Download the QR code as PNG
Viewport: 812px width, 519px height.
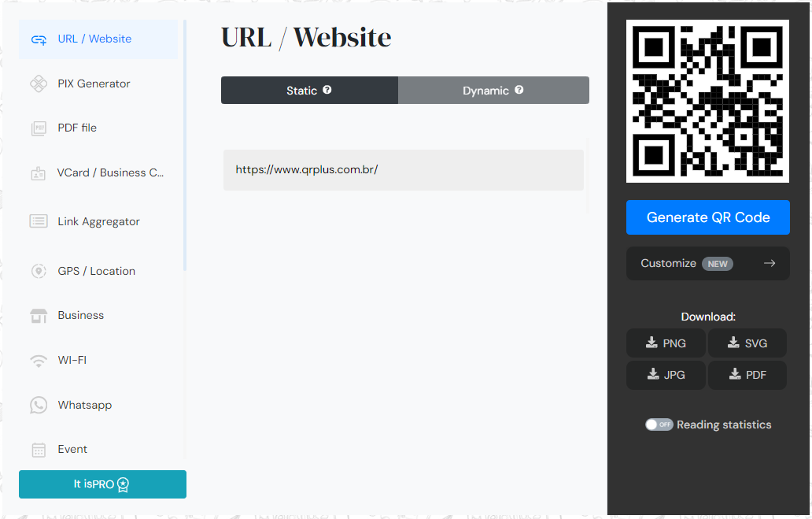[666, 343]
